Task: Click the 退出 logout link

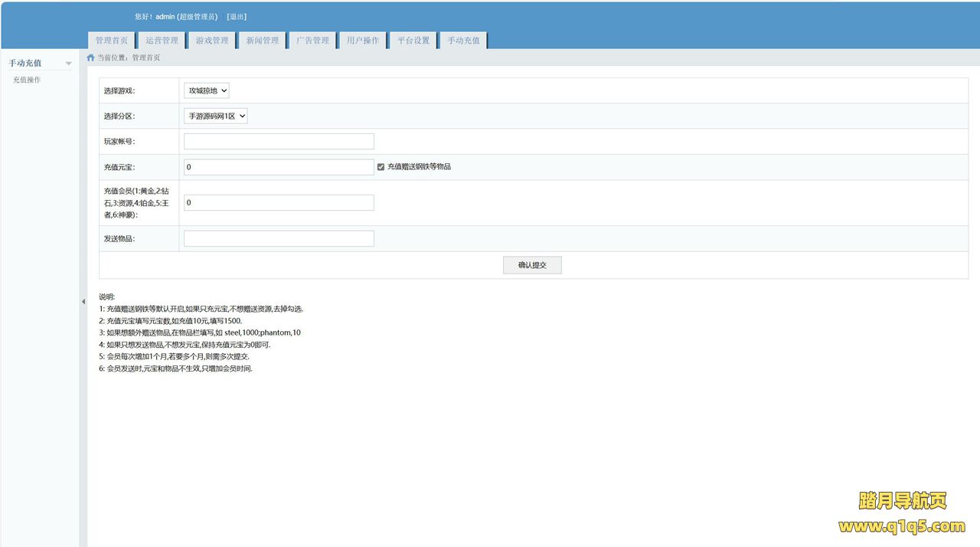Action: click(237, 17)
